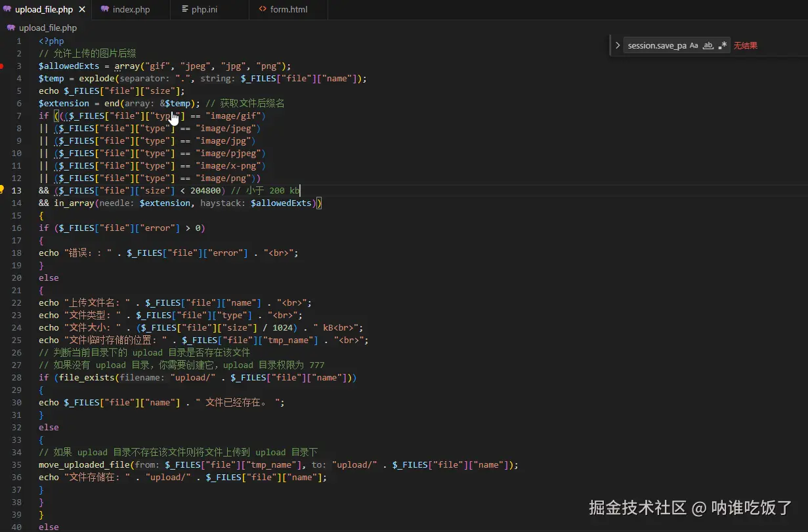Click the else keyword on line 20
This screenshot has width=808, height=532.
pyautogui.click(x=49, y=277)
